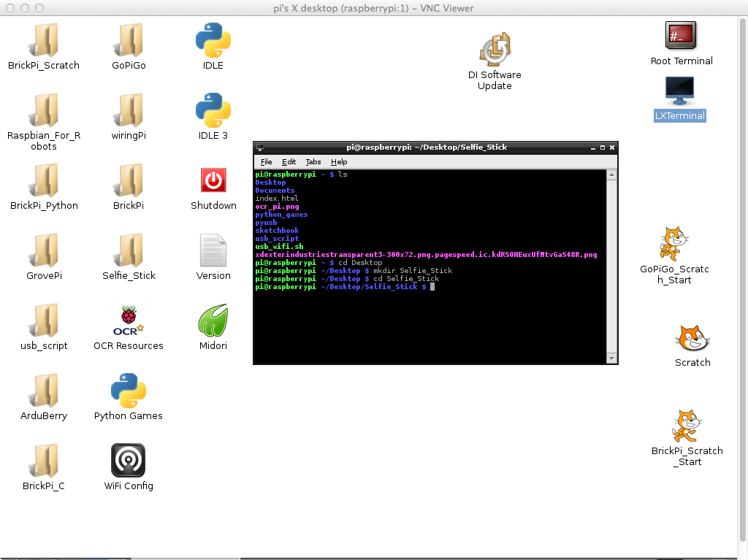Click 'usb_script' in terminal listing

(x=277, y=239)
